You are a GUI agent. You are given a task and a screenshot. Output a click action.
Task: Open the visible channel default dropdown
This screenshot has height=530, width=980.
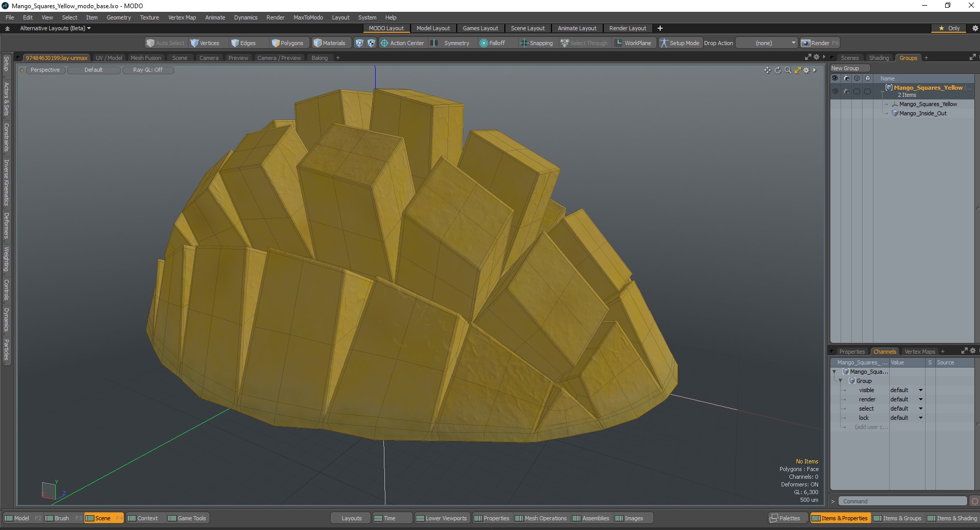[906, 390]
